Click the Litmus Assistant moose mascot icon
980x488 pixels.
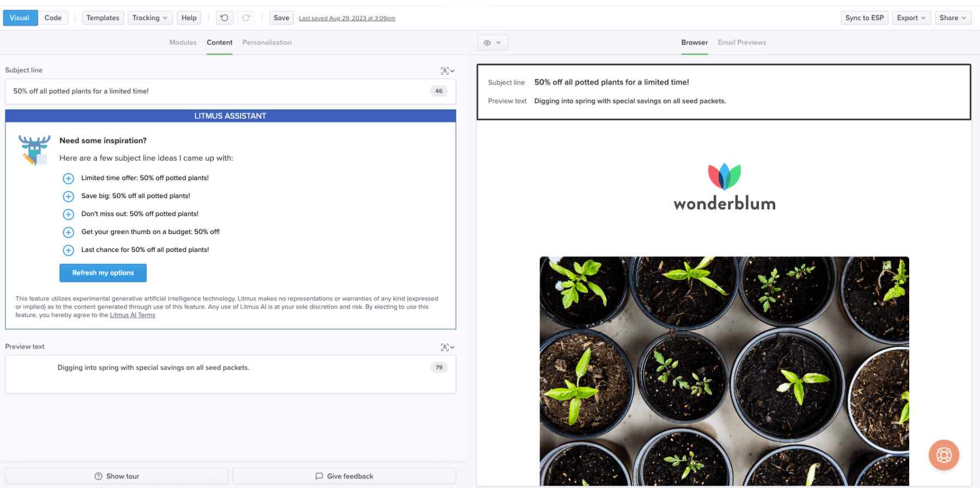[34, 150]
